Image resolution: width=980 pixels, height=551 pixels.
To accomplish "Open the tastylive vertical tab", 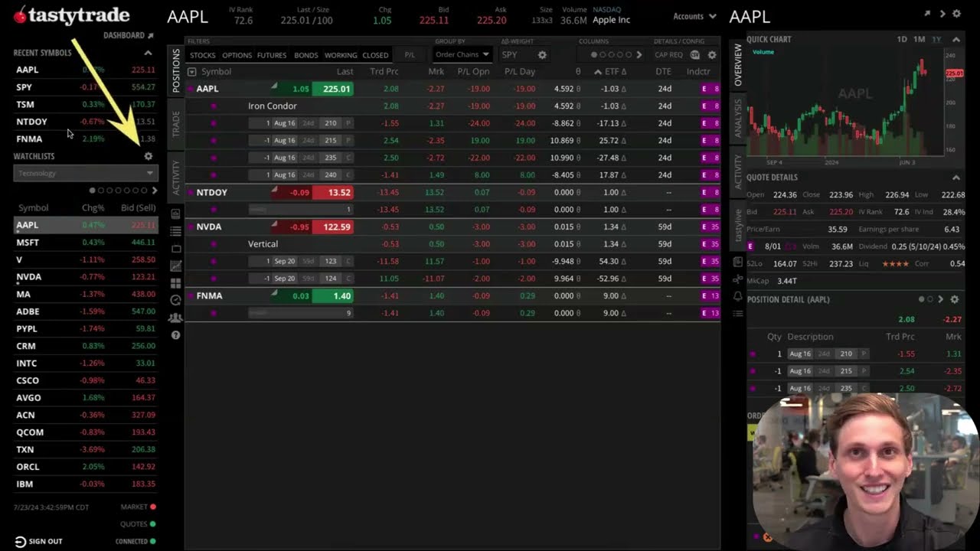I will [x=738, y=225].
